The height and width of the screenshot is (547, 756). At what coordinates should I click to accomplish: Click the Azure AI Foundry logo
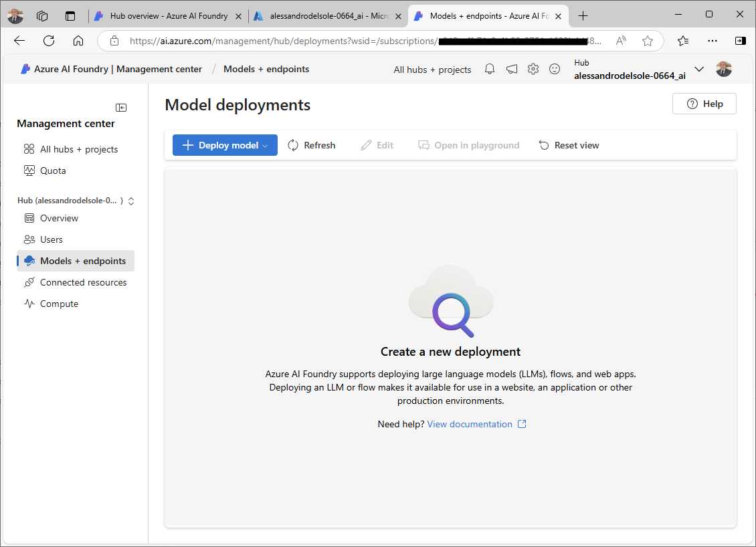point(25,69)
